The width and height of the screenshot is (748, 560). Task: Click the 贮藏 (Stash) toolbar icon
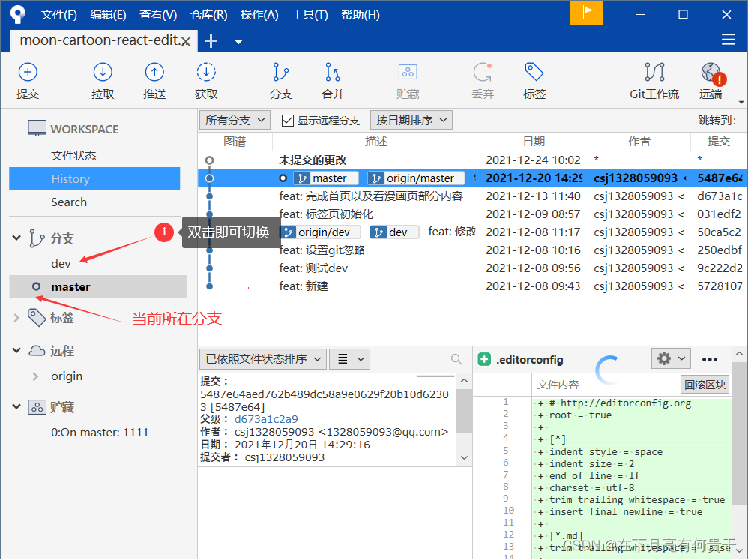tap(408, 73)
